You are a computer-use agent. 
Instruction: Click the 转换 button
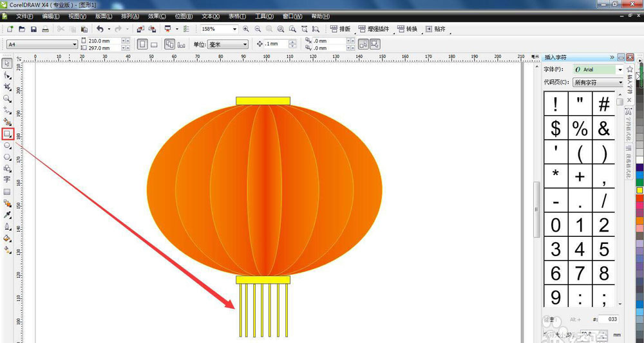407,29
